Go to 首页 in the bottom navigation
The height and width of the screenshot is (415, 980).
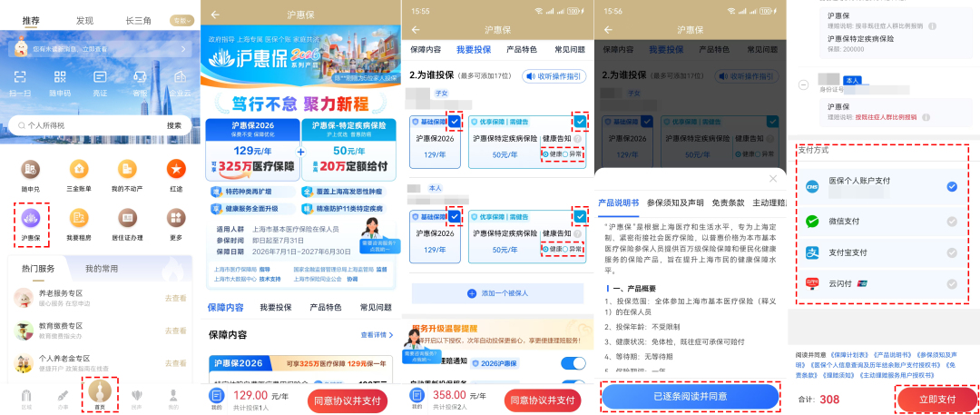(100, 394)
